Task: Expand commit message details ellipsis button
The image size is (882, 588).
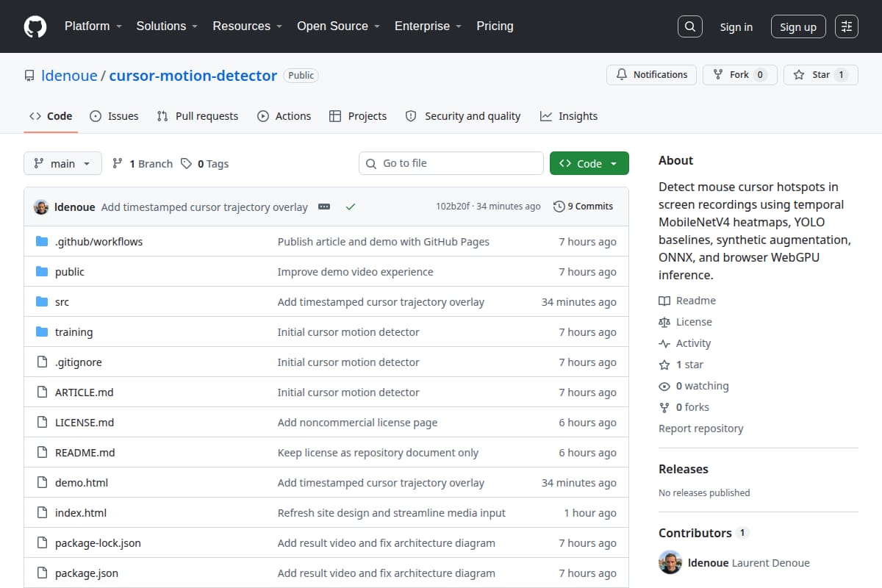Action: click(324, 207)
